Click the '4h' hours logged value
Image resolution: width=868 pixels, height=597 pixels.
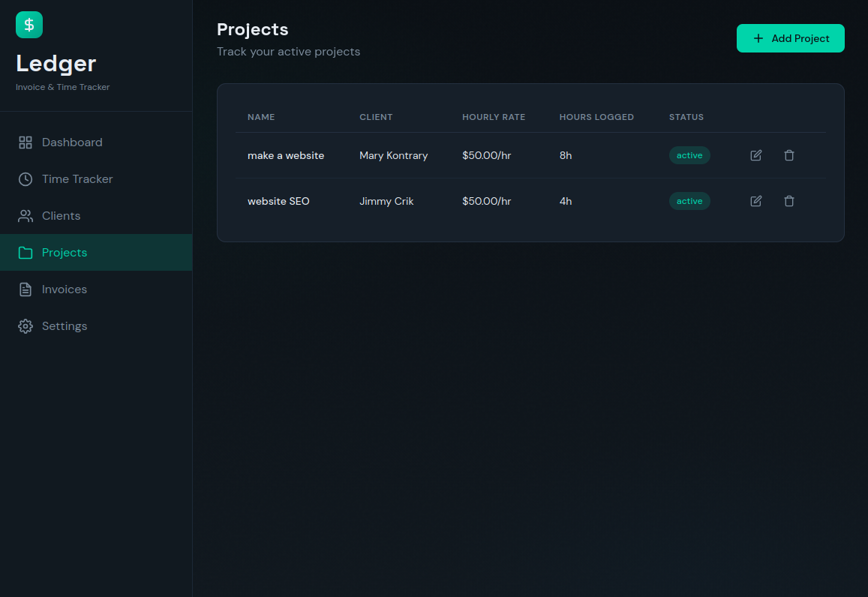pyautogui.click(x=565, y=202)
